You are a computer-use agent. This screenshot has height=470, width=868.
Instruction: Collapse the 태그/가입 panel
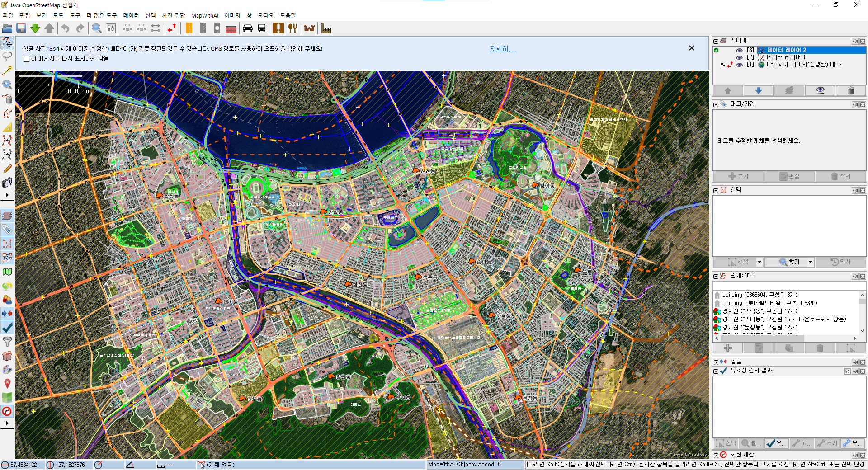coord(716,104)
